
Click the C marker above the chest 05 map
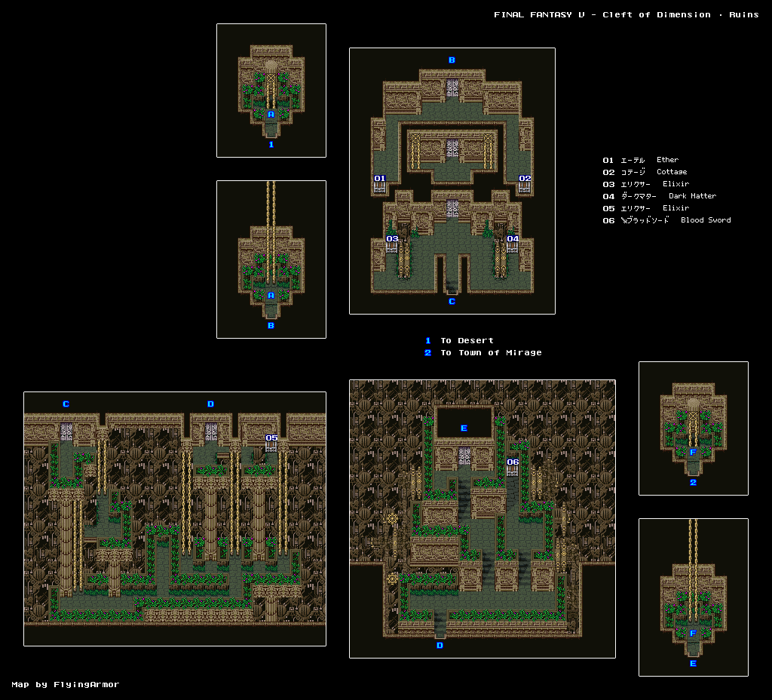tap(66, 404)
